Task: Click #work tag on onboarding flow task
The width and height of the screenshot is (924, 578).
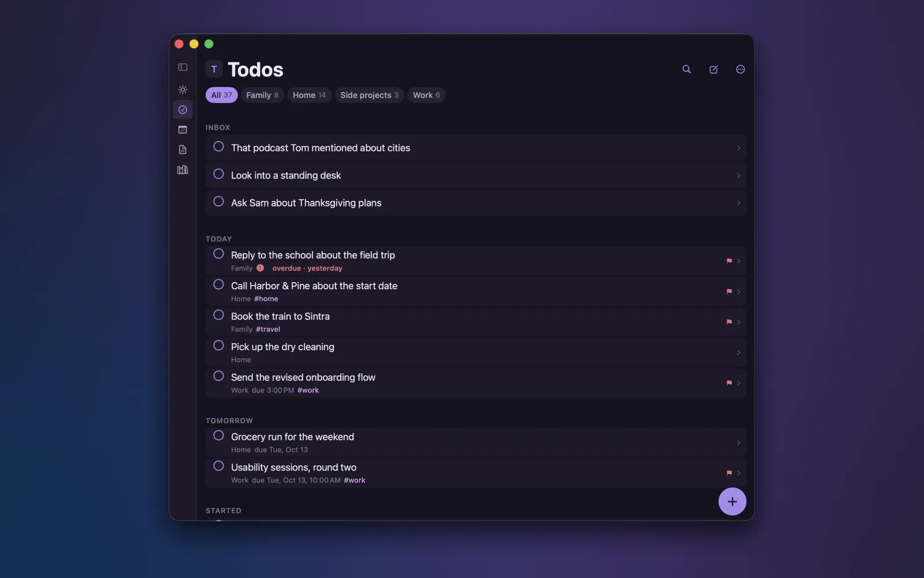Action: coord(308,391)
